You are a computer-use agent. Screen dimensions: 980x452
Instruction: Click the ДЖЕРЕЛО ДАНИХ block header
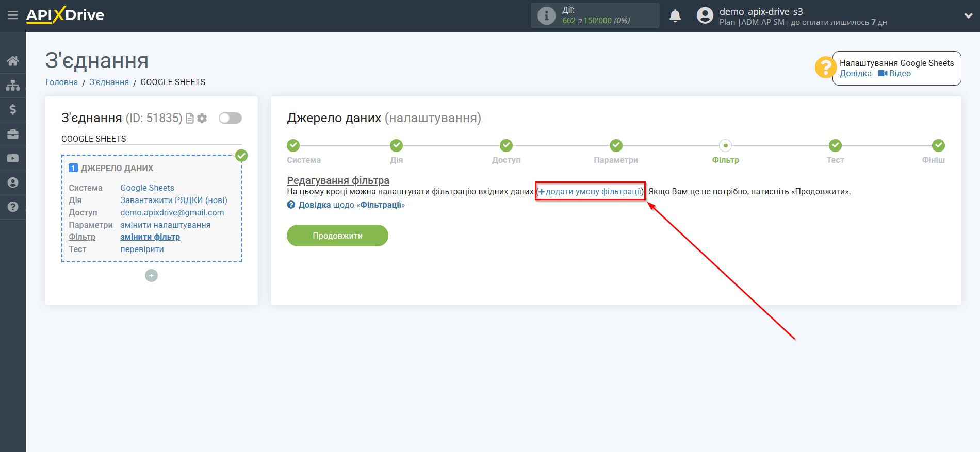point(117,169)
